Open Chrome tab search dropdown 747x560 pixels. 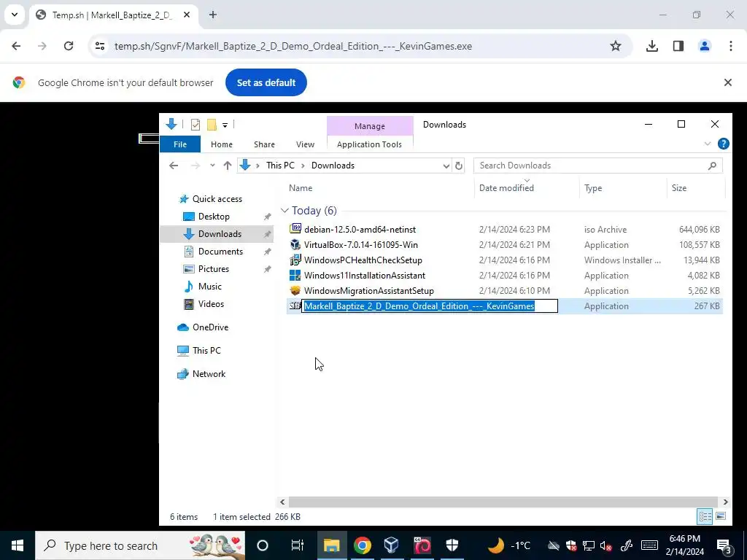tap(15, 15)
